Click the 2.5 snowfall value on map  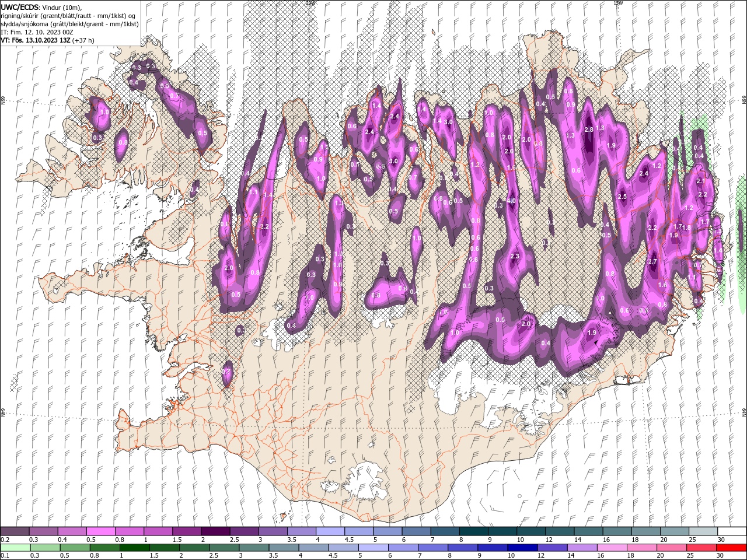tap(622, 197)
